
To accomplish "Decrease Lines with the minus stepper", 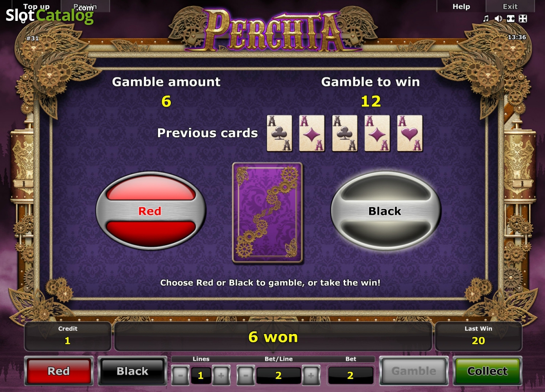I will 180,375.
